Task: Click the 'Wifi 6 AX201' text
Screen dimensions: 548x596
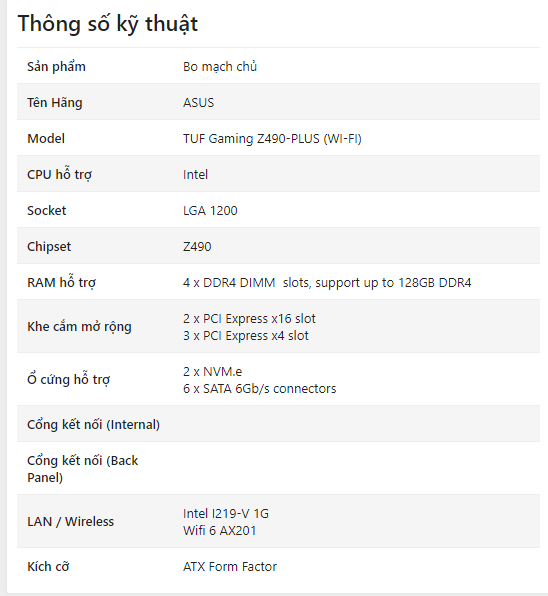Action: [x=220, y=531]
